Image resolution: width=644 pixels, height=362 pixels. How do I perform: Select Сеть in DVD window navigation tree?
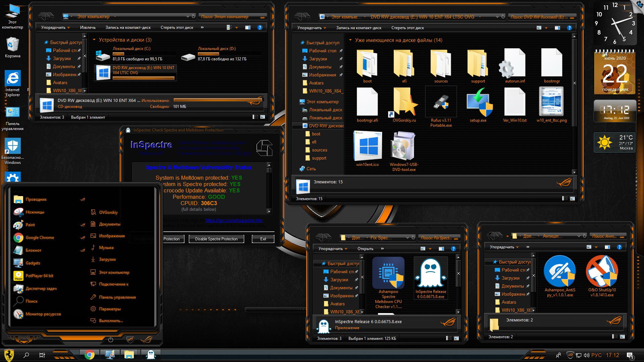click(x=311, y=169)
